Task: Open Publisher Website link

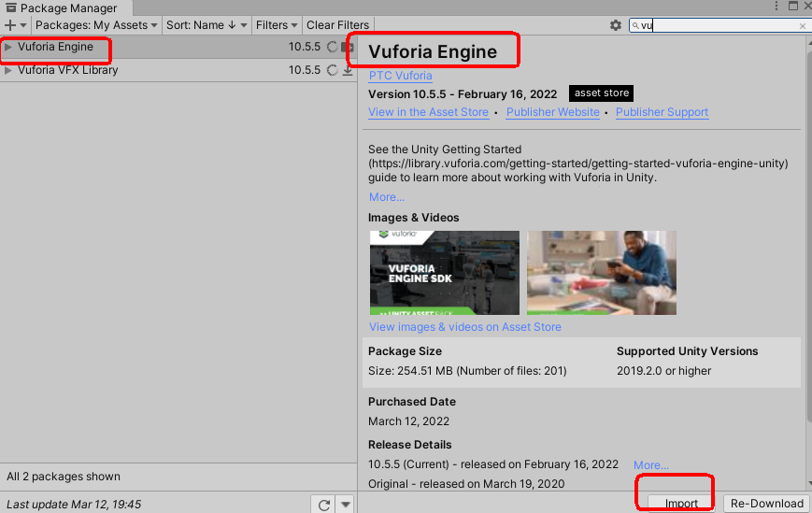Action: [552, 112]
